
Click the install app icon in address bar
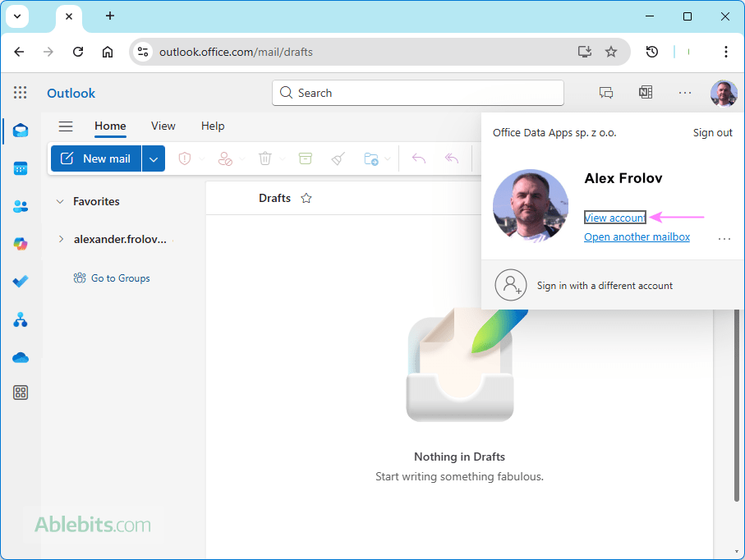coord(584,52)
